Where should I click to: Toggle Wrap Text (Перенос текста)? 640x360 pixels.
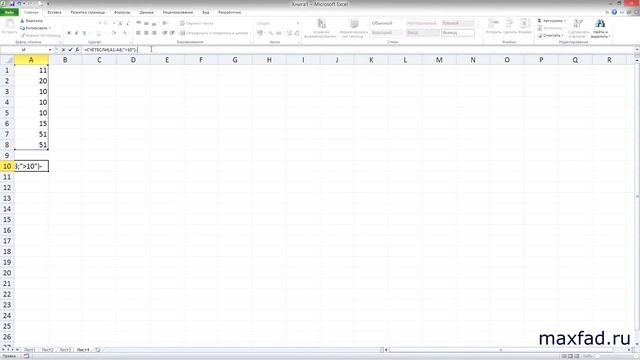197,23
